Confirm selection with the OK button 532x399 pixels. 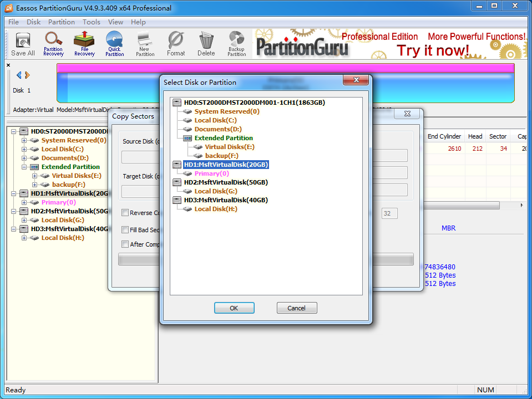click(x=234, y=308)
